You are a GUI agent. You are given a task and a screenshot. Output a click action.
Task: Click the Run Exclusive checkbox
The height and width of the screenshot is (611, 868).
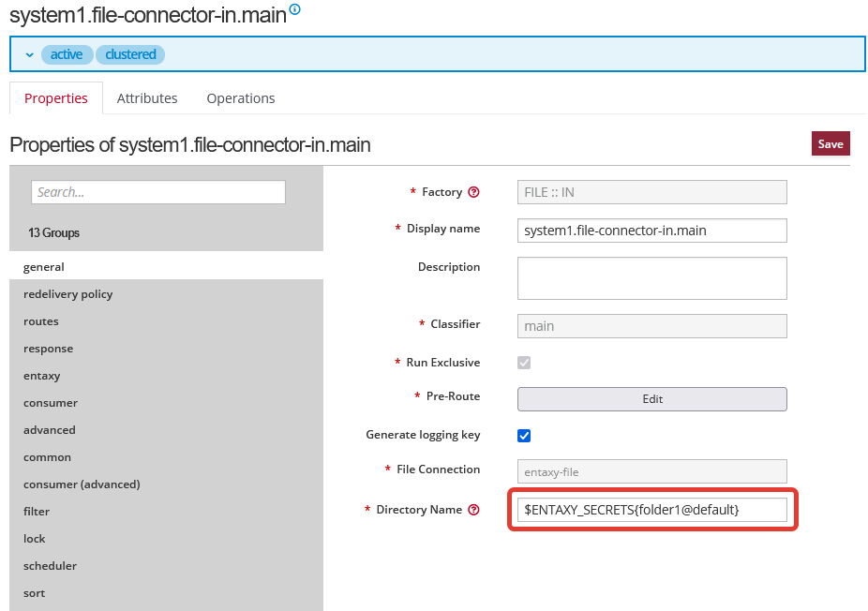524,363
